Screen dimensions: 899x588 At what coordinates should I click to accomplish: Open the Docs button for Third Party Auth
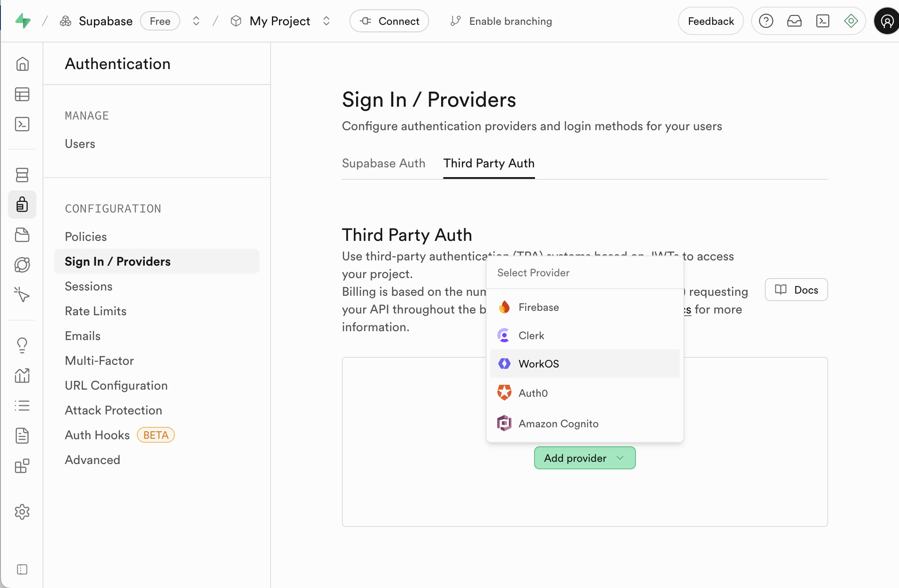click(796, 290)
